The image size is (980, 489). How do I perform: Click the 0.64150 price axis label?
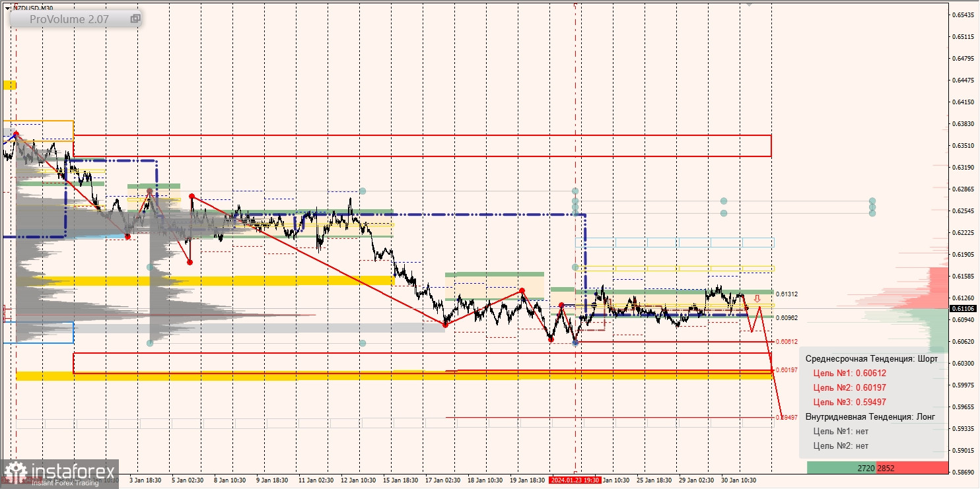[x=963, y=102]
